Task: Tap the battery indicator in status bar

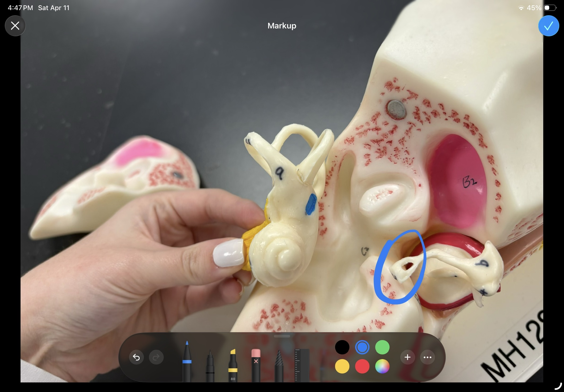Action: click(550, 8)
